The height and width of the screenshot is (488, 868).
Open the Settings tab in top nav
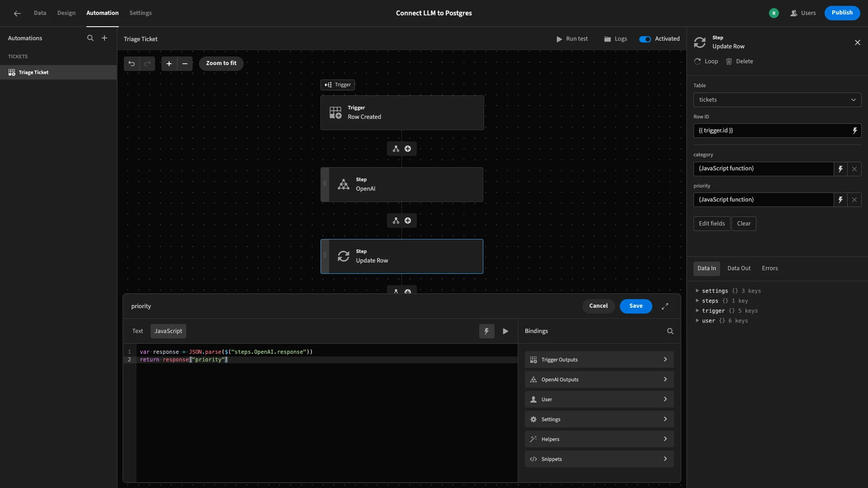tap(141, 13)
